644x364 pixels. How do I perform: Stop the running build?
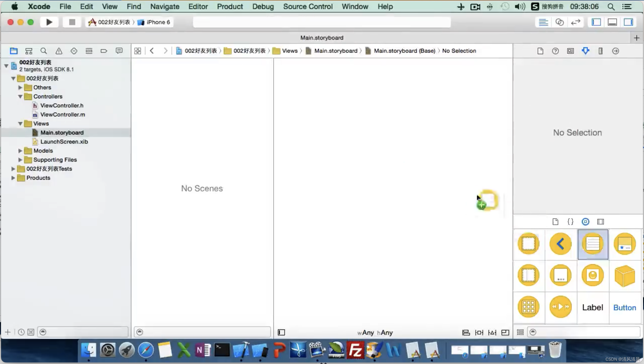[72, 22]
